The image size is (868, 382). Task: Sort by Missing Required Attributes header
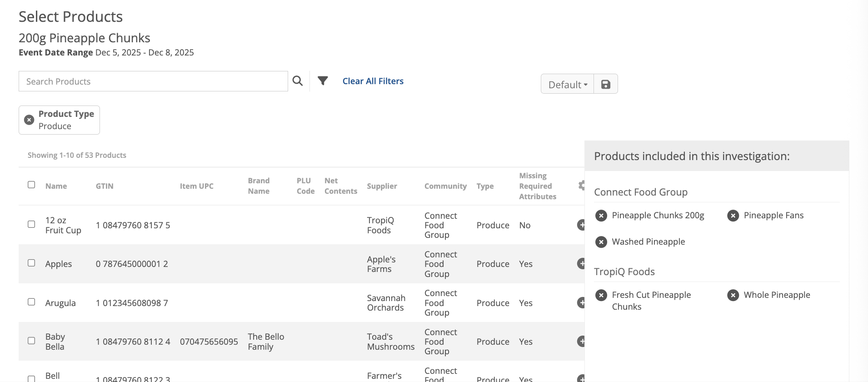pos(538,186)
